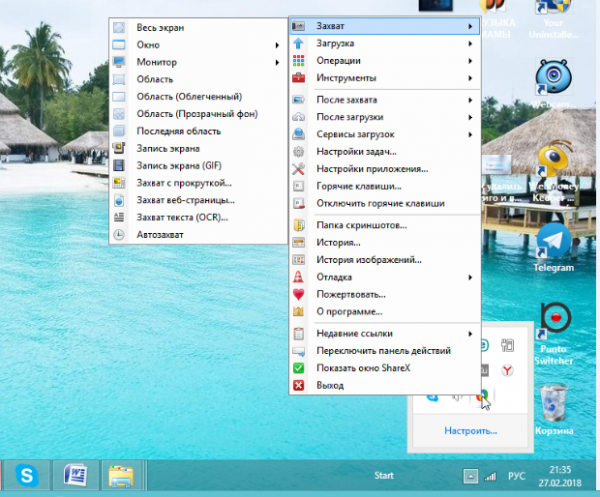Expand the Сервисы загрузок submenu arrow
Screen dimensions: 600x497
point(470,134)
